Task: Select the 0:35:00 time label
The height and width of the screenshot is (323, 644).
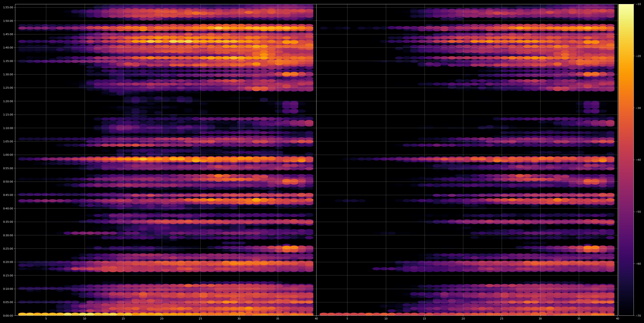Action: click(8, 222)
